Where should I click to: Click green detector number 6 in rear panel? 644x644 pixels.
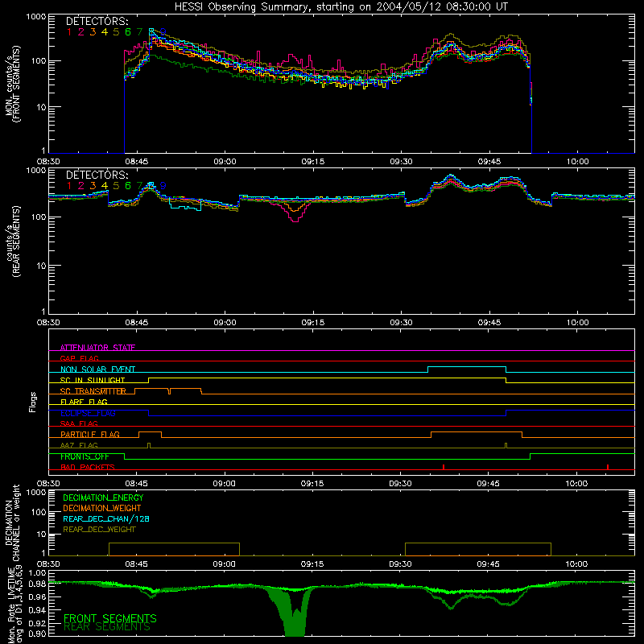128,186
